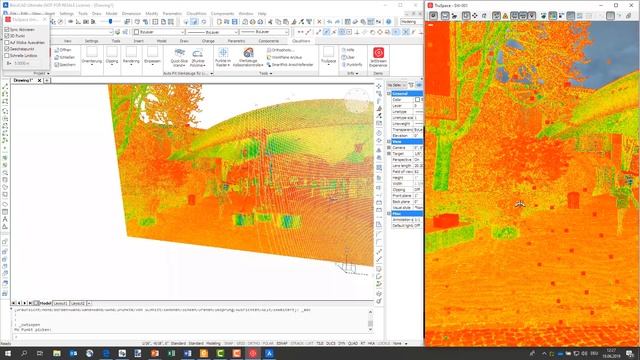This screenshot has height=360, width=640.
Task: Switch to the Parametric ribbon tab
Action: click(236, 41)
